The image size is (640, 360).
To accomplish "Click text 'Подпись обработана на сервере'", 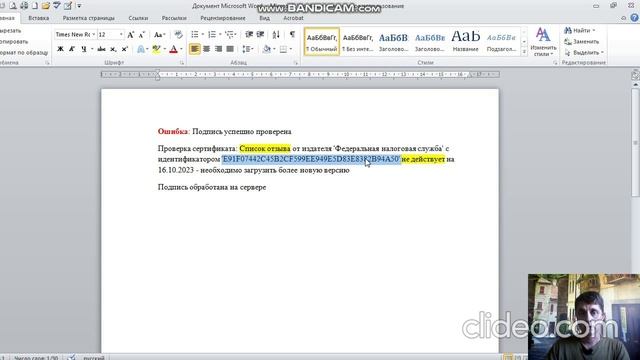I will point(212,187).
